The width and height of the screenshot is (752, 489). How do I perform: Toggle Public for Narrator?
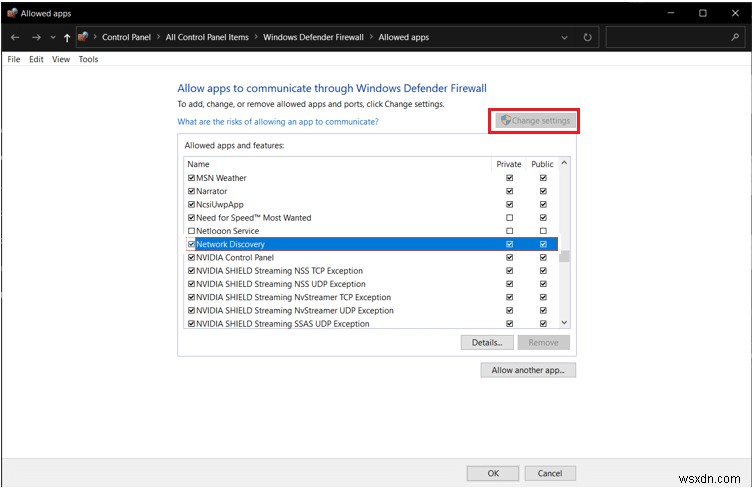click(543, 191)
